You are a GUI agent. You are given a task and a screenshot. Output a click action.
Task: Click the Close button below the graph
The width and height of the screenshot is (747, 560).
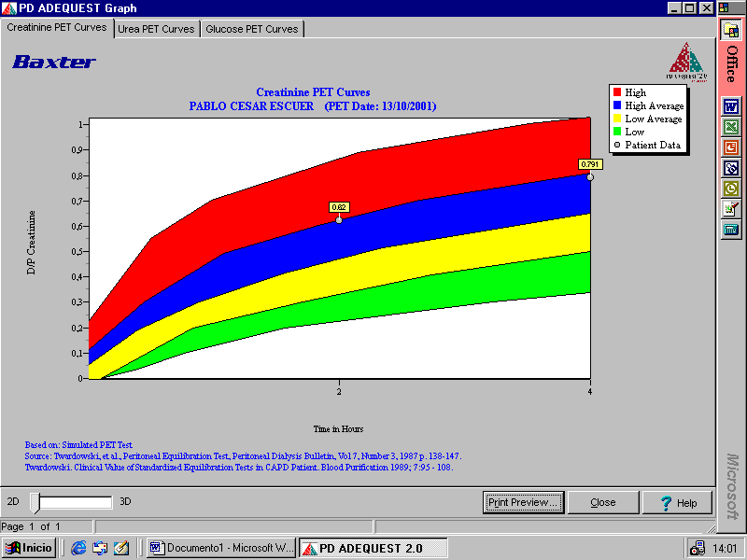(602, 502)
